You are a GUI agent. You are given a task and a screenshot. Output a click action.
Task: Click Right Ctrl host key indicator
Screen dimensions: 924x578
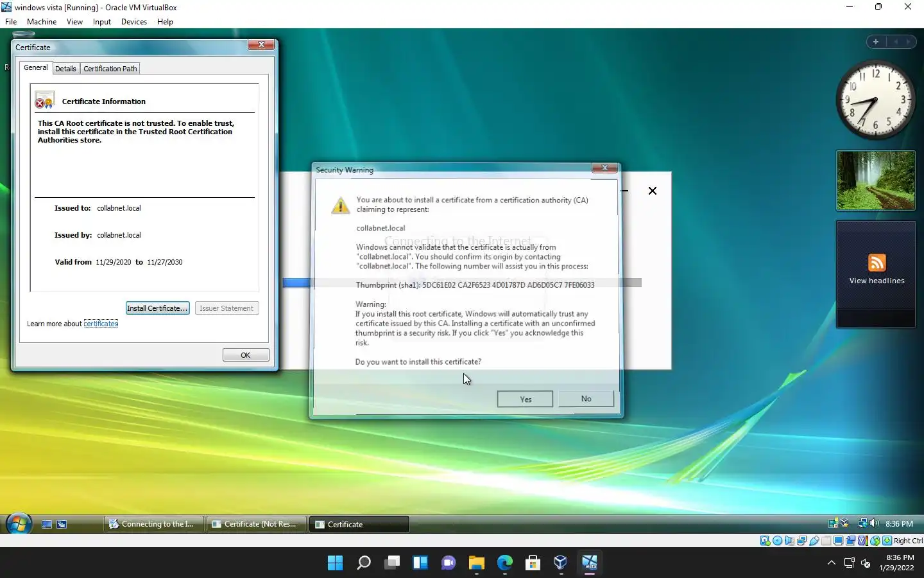907,541
